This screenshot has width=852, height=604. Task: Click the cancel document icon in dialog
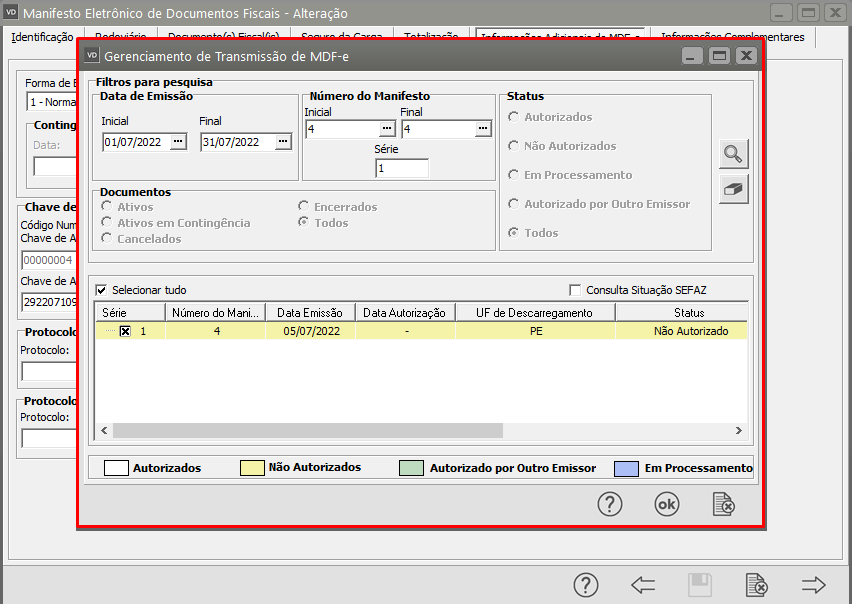[724, 505]
